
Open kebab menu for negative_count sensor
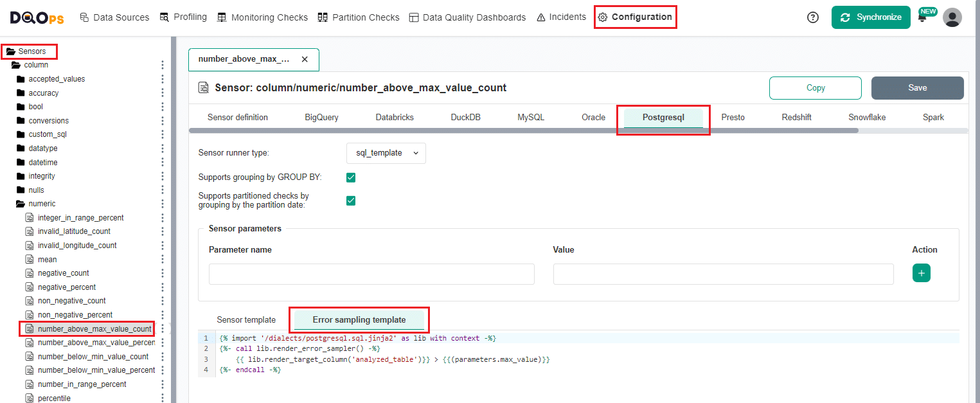click(x=163, y=273)
